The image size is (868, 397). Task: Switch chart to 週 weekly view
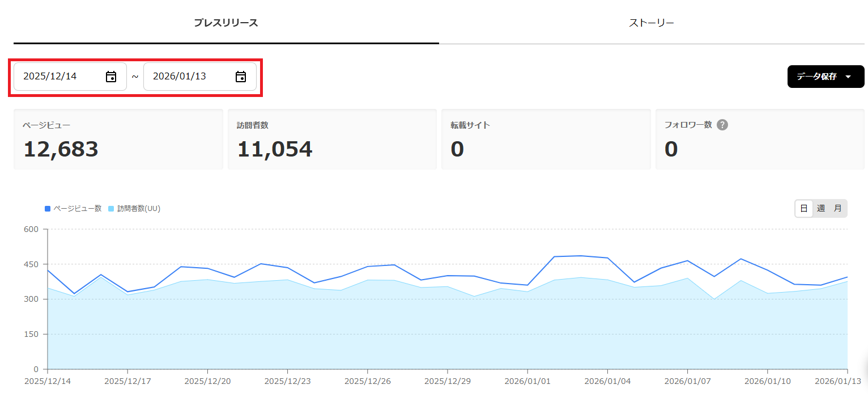click(x=820, y=208)
